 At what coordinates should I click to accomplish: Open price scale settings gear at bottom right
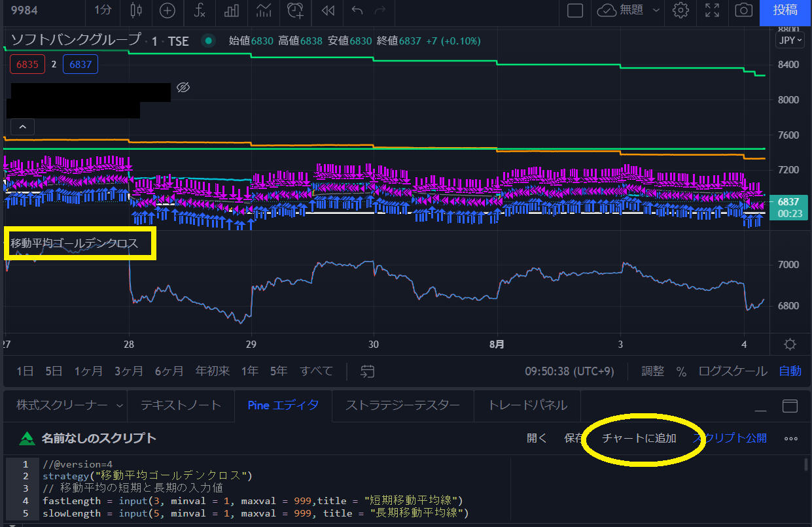[790, 345]
